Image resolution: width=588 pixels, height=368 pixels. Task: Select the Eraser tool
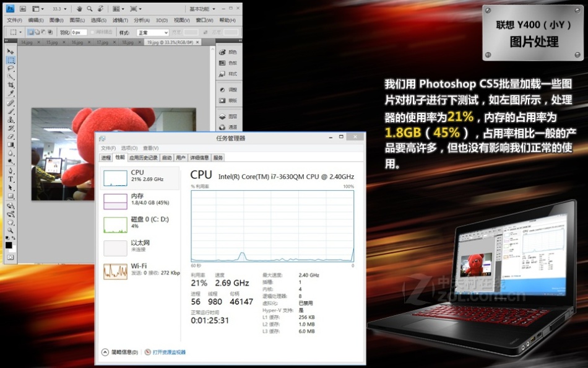11,136
